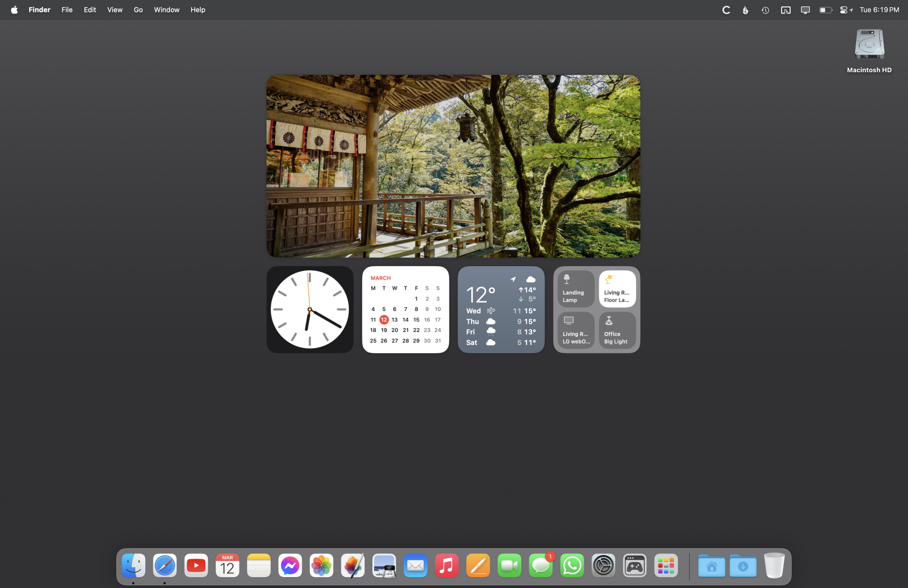The height and width of the screenshot is (588, 908).
Task: Open FaceTime from the dock
Action: (509, 565)
